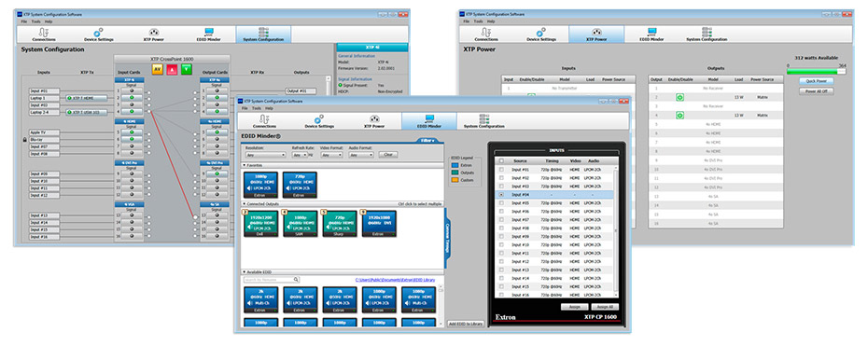Viewport: 868px width, 346px height.
Task: Collapse the Available EDID section
Action: (x=245, y=272)
